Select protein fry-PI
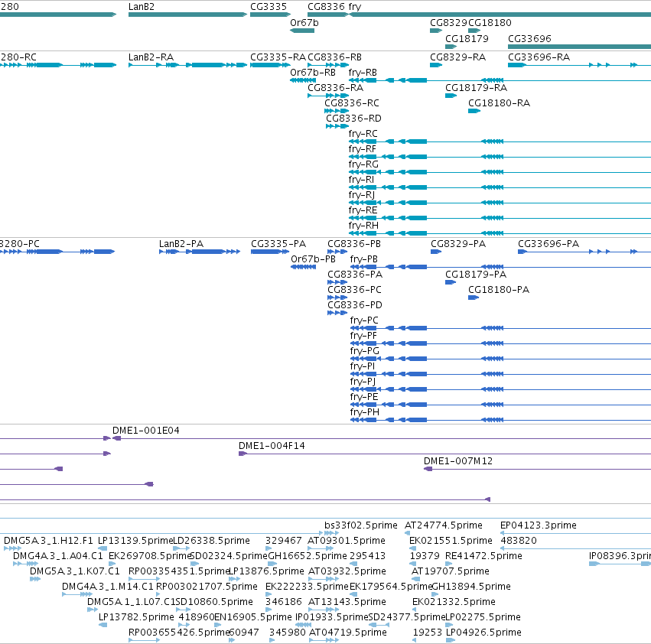Image resolution: width=651 pixels, height=644 pixels. (500, 374)
